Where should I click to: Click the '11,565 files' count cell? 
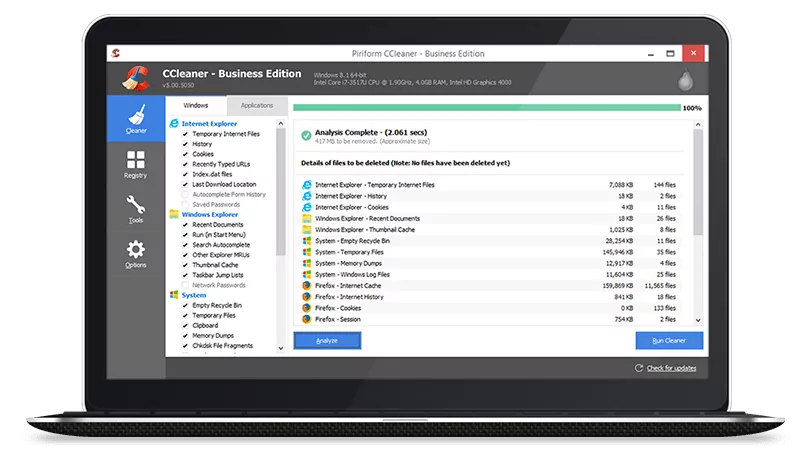click(x=660, y=286)
